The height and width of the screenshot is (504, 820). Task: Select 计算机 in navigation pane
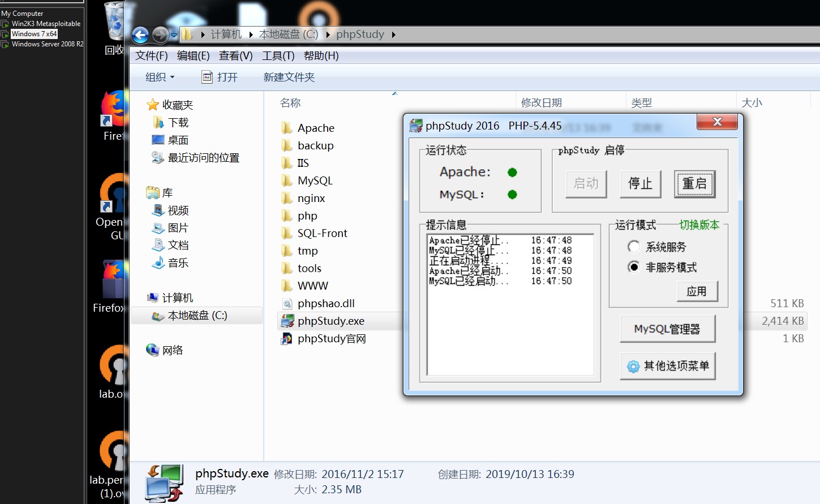click(x=170, y=298)
